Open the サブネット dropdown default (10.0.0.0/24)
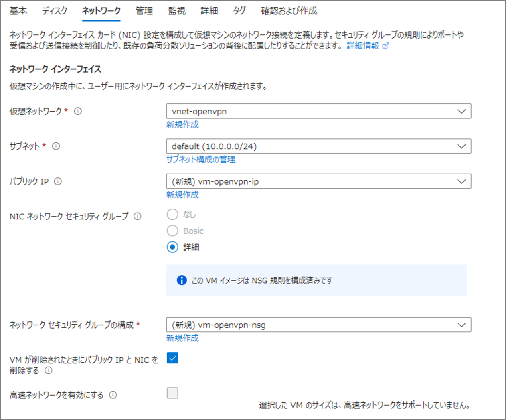 [318, 146]
